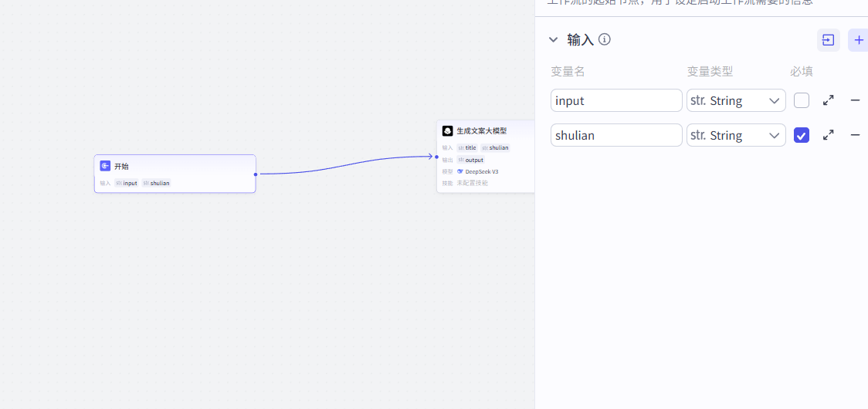Collapse the 输入 section
The width and height of the screenshot is (868, 409).
(553, 39)
